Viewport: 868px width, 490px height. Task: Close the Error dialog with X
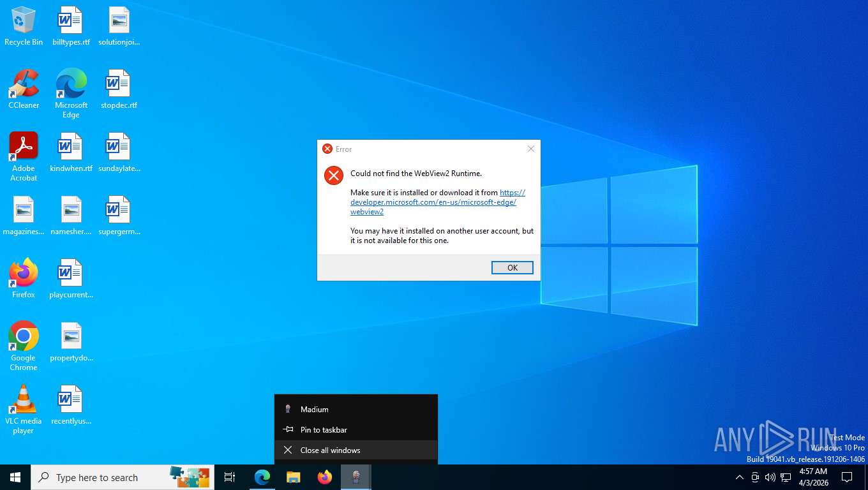click(x=530, y=149)
